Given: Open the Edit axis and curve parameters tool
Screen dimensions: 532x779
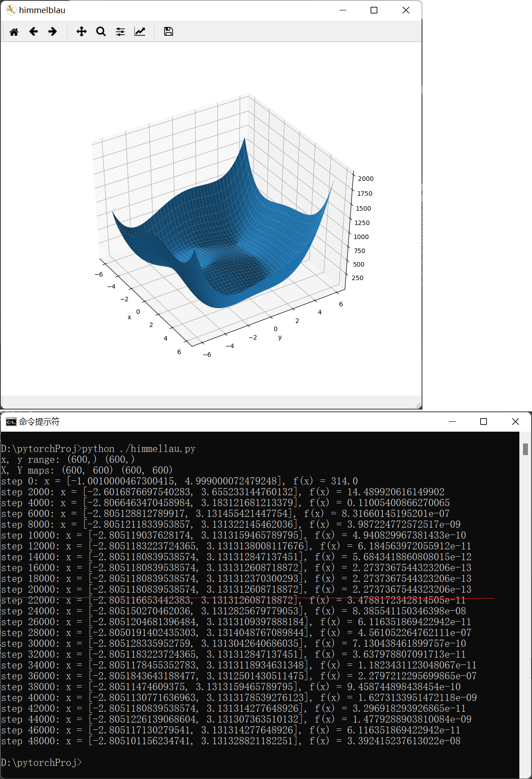Looking at the screenshot, I should pyautogui.click(x=140, y=32).
